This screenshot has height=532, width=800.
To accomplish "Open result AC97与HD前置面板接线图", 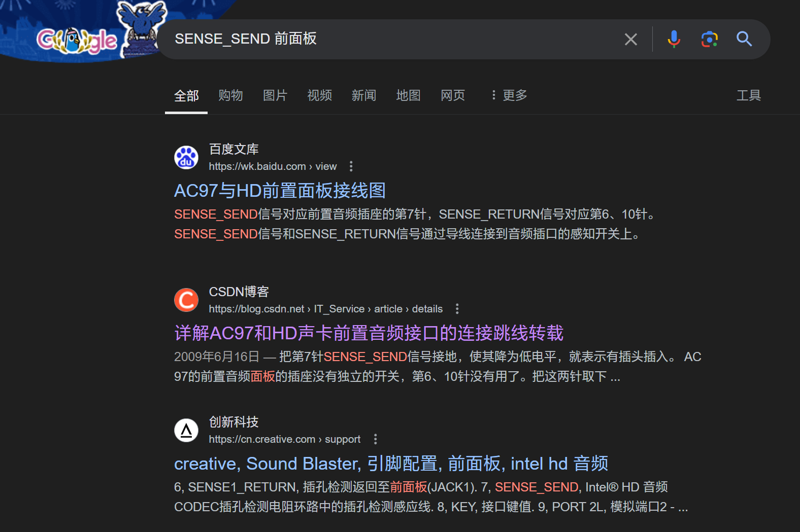I will pyautogui.click(x=280, y=191).
